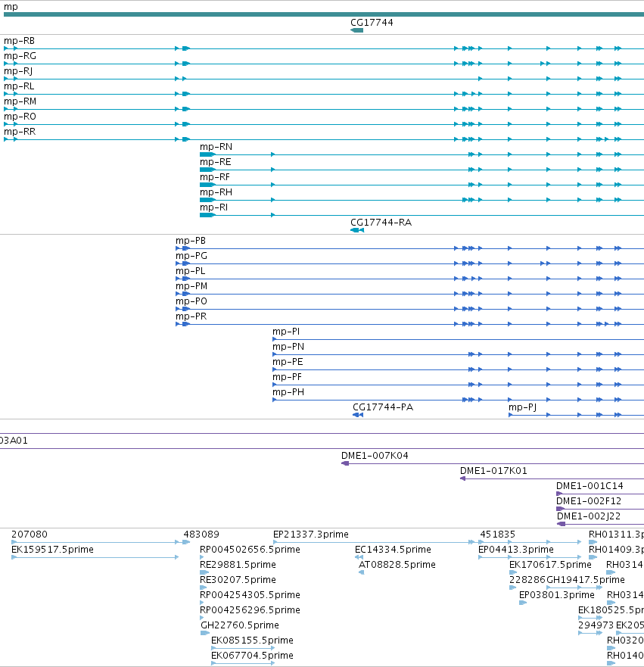The image size is (644, 667).
Task: Open EST EP21337.3prime
Action: pyautogui.click(x=311, y=535)
